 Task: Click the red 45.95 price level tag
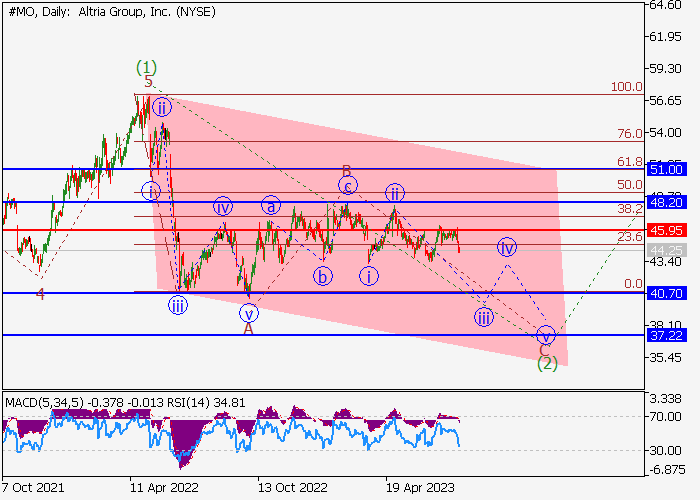[x=667, y=230]
